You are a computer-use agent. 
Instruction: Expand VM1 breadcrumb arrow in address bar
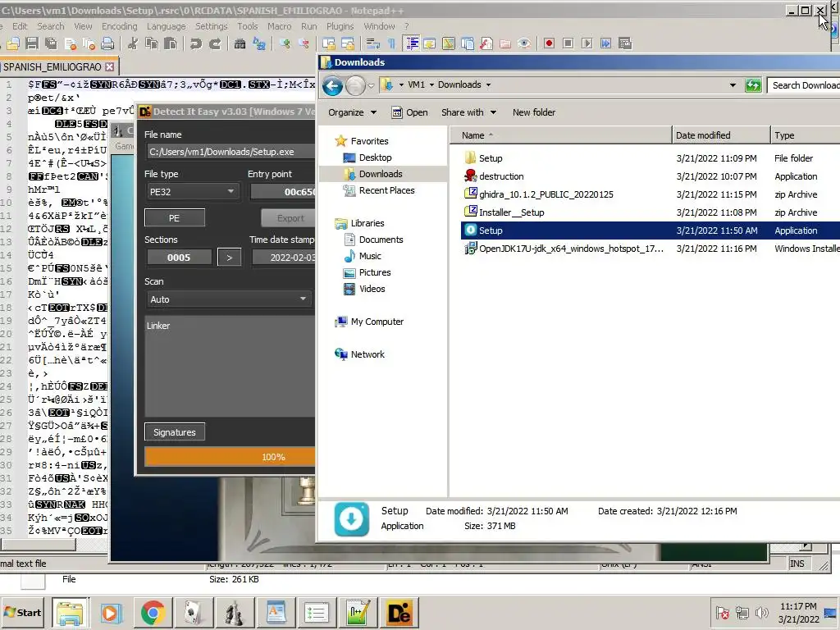tap(431, 84)
